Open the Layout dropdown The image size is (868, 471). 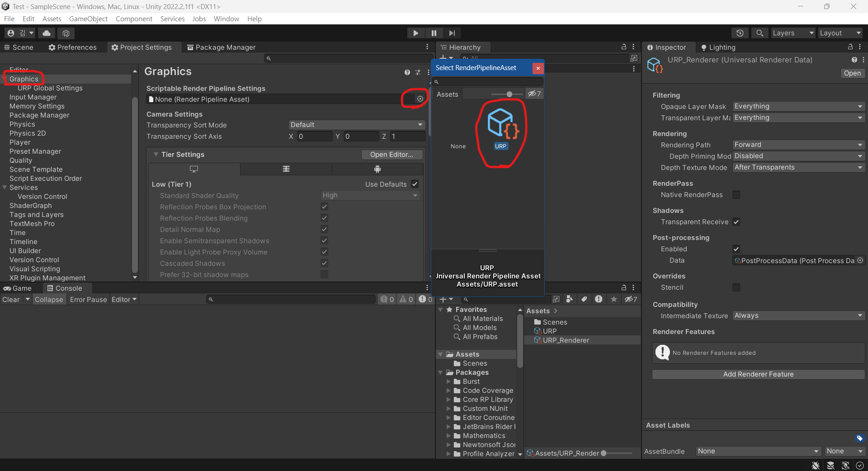840,33
